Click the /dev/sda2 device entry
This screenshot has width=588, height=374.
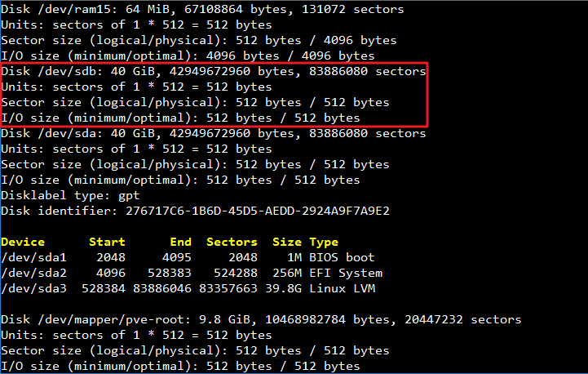click(x=33, y=273)
